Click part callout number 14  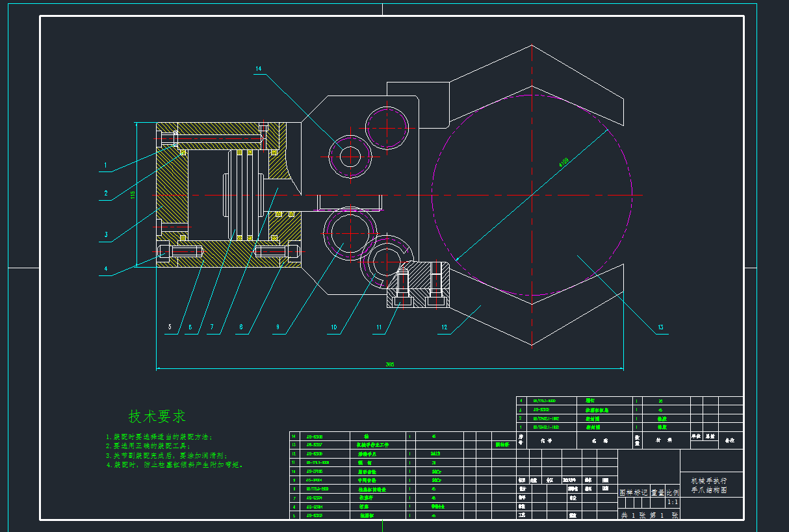[258, 69]
